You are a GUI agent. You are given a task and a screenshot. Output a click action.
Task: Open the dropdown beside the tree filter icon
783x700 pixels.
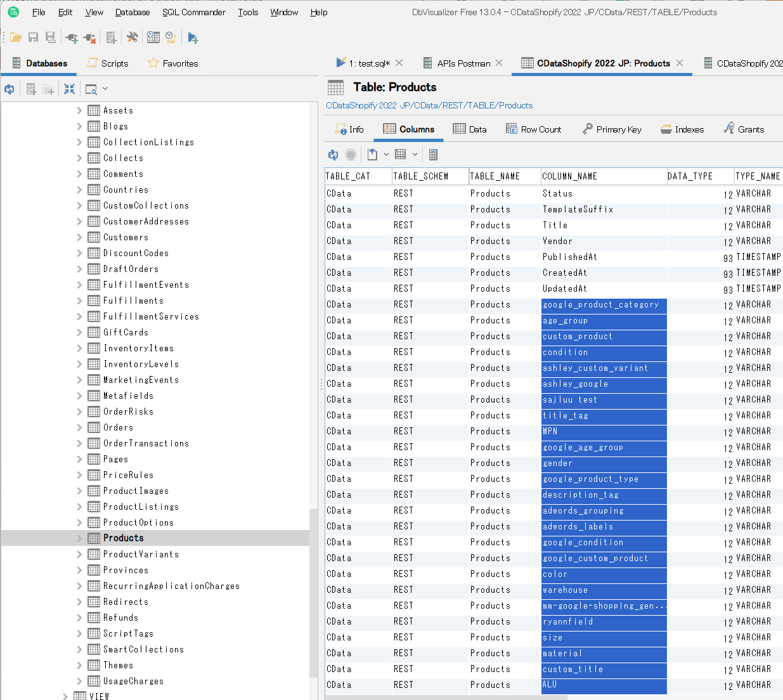pos(105,89)
